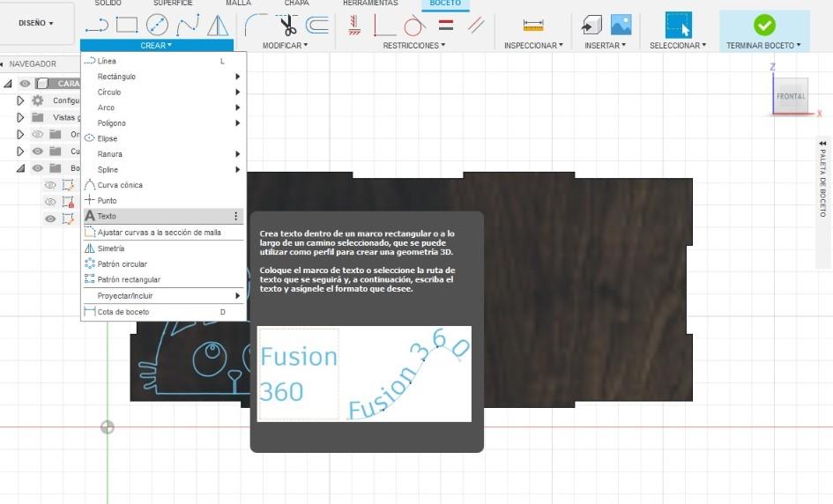The height and width of the screenshot is (504, 833).
Task: Click the green Finish Sketch checkmark
Action: click(x=764, y=25)
